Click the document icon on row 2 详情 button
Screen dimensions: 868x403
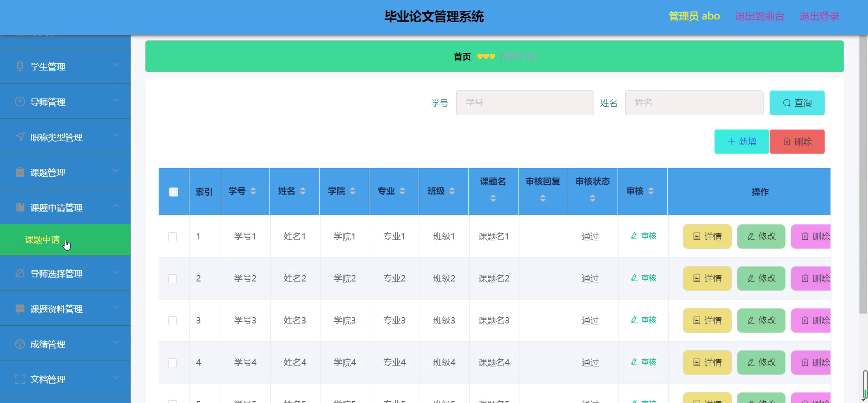(x=697, y=278)
